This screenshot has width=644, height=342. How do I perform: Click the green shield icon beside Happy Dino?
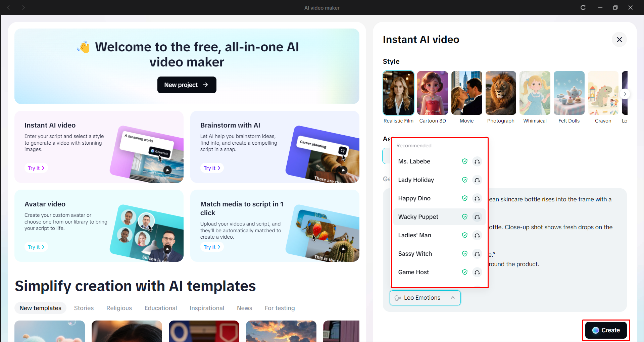click(465, 198)
